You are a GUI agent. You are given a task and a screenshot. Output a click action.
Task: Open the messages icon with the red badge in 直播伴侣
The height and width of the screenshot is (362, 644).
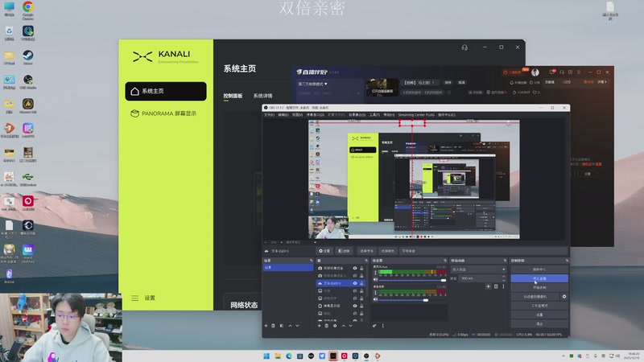coord(552,72)
